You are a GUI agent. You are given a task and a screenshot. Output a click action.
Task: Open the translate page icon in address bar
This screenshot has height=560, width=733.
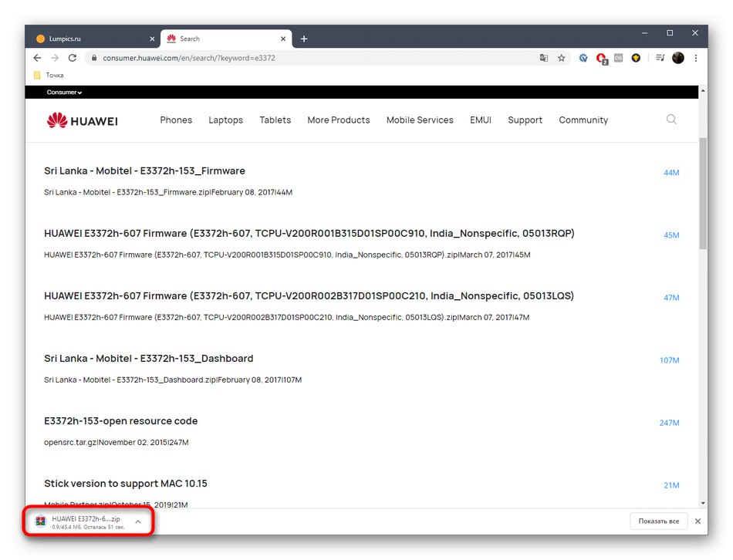click(544, 58)
